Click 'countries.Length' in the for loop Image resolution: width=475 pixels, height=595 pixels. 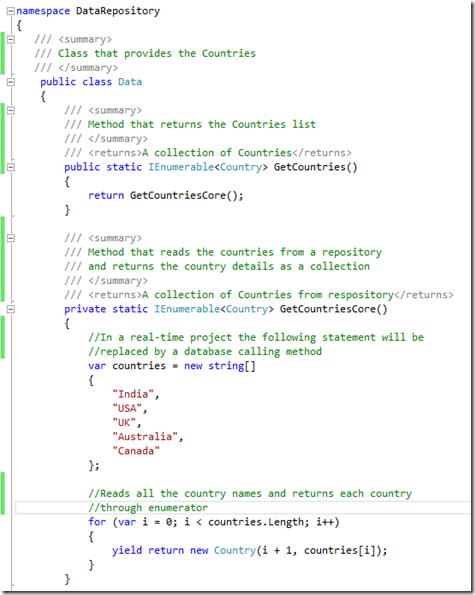point(256,523)
